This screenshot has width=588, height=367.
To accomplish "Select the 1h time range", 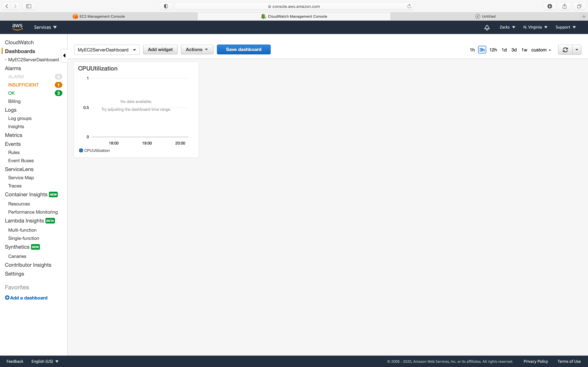I will pos(472,50).
